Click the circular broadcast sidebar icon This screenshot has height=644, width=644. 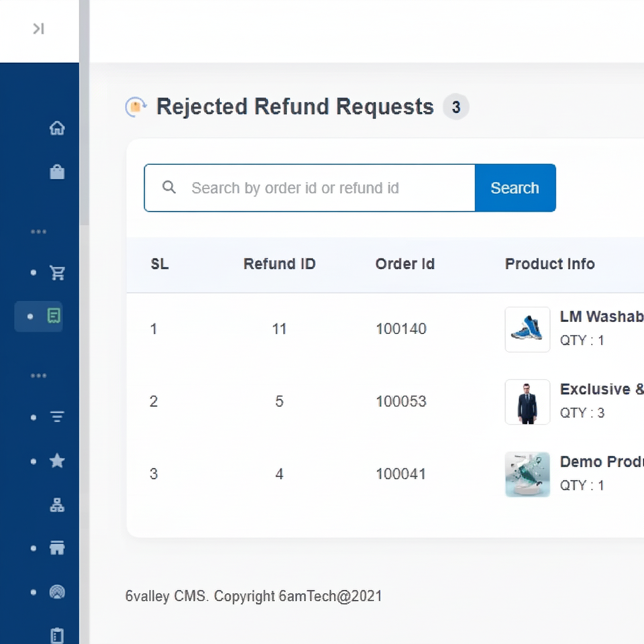pyautogui.click(x=57, y=592)
